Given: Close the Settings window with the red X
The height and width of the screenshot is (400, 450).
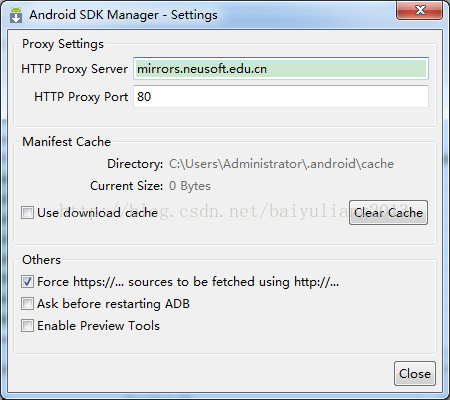Looking at the screenshot, I should point(420,10).
